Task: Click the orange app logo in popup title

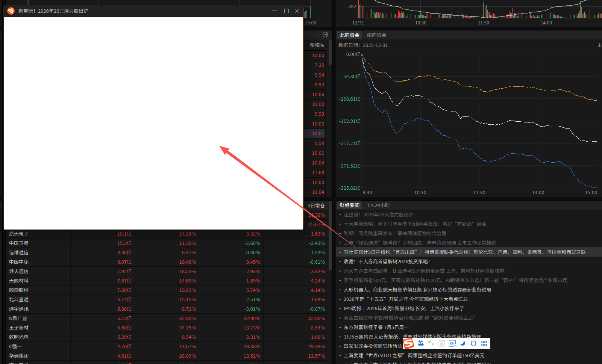Action: pos(11,11)
